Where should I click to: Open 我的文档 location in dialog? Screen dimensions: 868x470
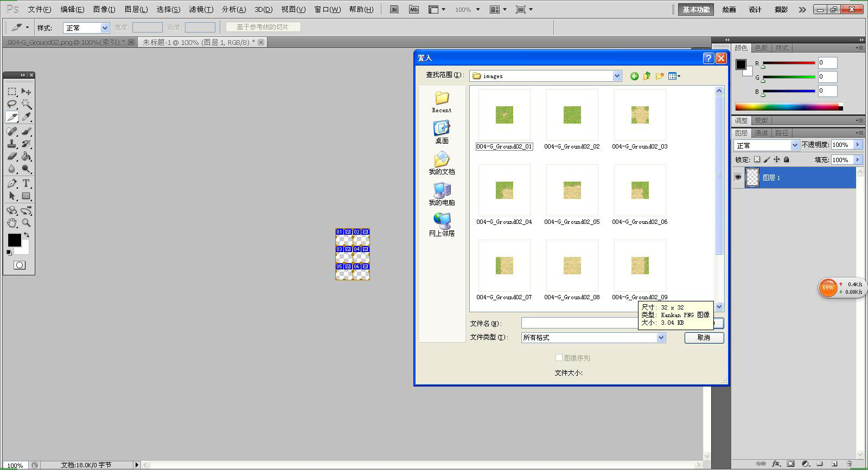point(442,163)
